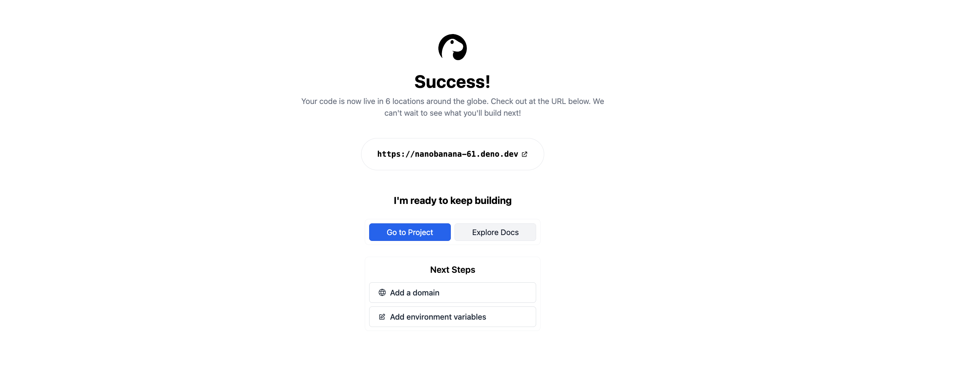Click the word "Project" on the blue button
The image size is (980, 372).
point(420,232)
